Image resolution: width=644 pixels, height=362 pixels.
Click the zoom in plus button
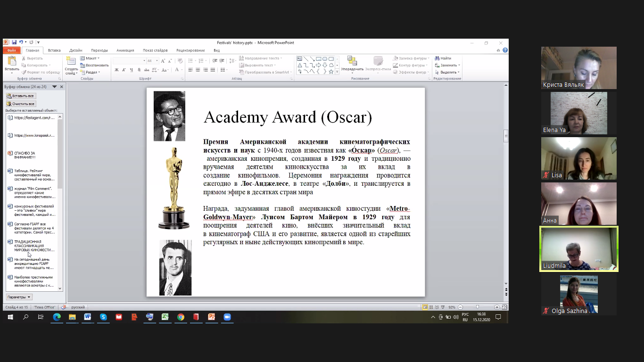tap(497, 307)
